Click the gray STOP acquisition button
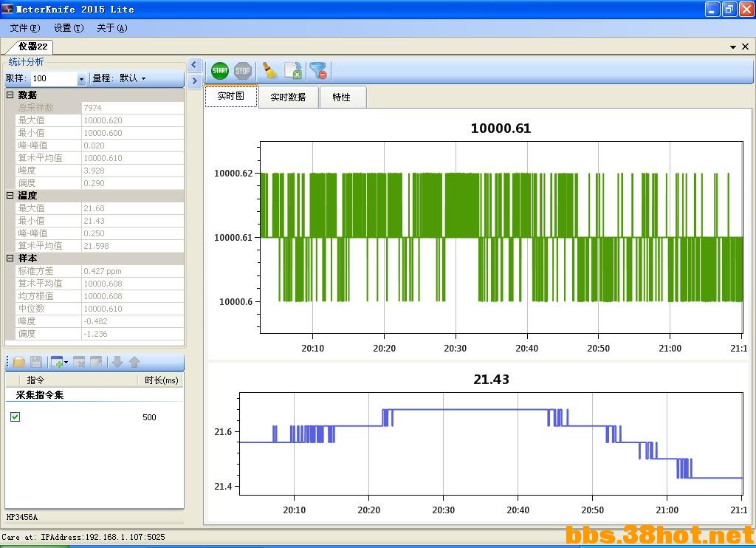 click(x=242, y=71)
